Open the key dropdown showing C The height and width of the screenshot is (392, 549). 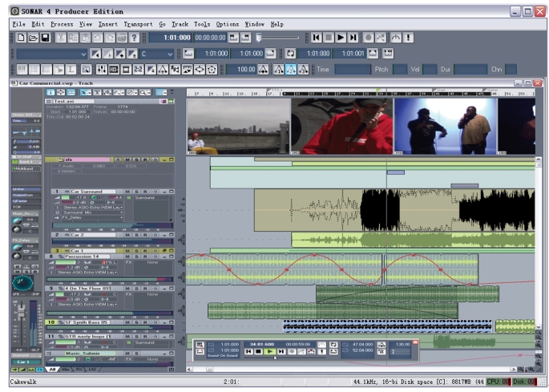(x=156, y=54)
